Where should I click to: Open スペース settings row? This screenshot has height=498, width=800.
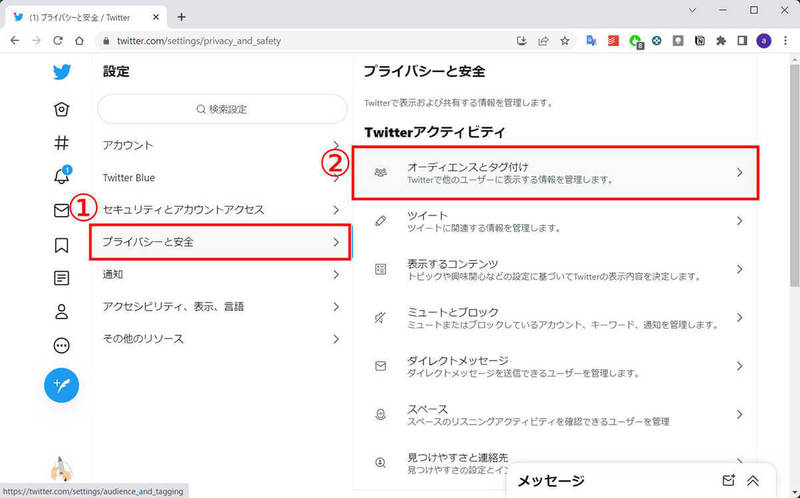[555, 414]
